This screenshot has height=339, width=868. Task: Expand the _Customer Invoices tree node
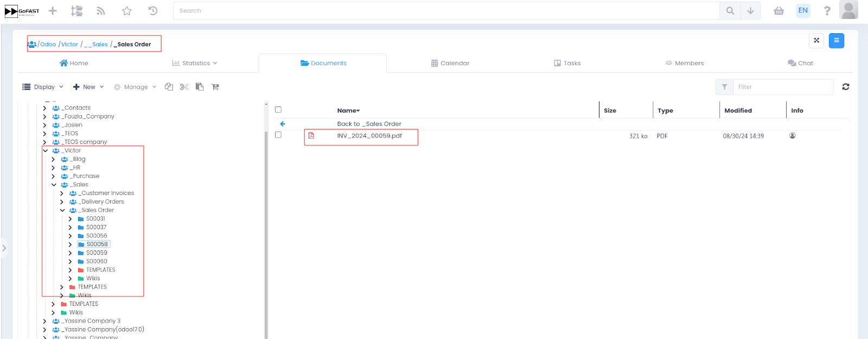(x=62, y=193)
